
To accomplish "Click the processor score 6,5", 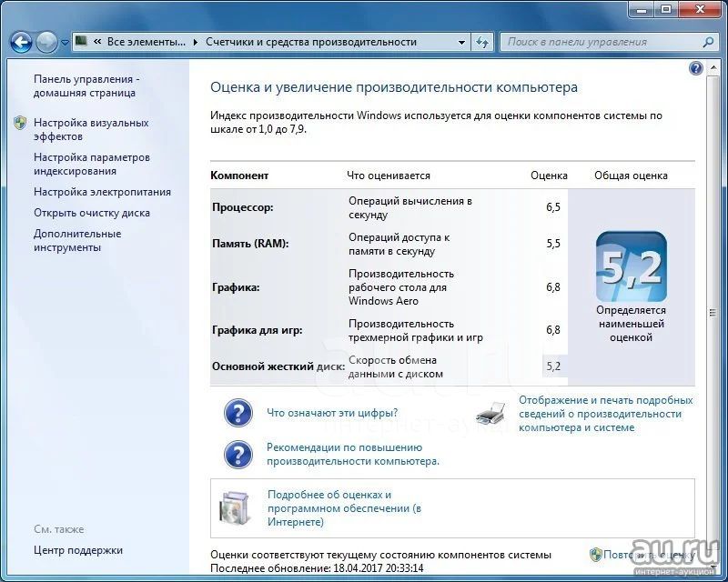I will [x=553, y=207].
